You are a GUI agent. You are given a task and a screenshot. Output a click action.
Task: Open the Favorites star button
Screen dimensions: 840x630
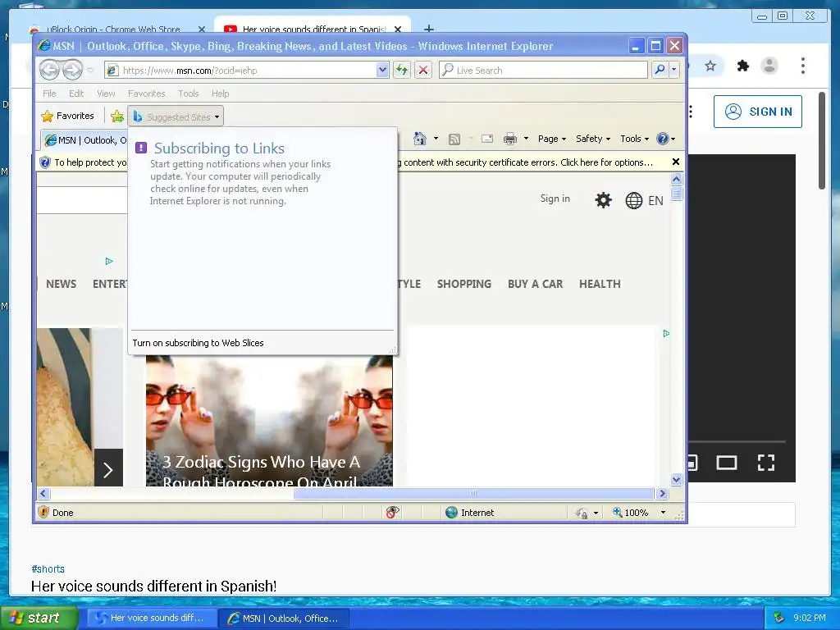(67, 116)
